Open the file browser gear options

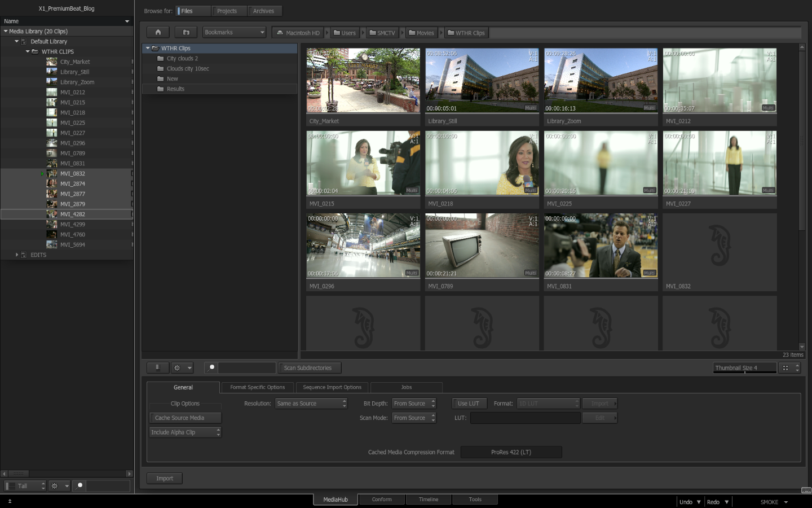(x=182, y=367)
